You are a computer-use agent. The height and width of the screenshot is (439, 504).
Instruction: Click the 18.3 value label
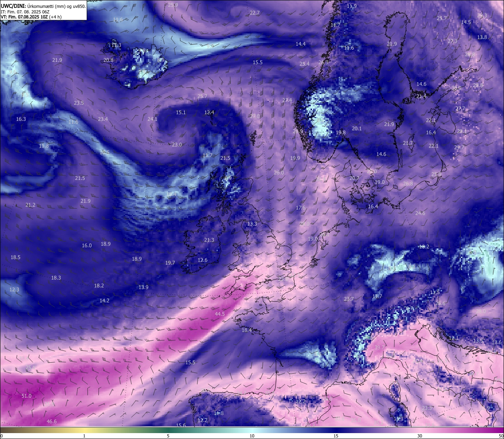pyautogui.click(x=56, y=278)
